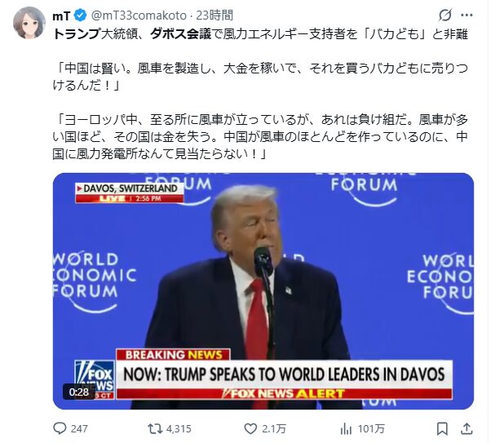
Task: Click the 0:28 video duration badge
Action: (79, 392)
